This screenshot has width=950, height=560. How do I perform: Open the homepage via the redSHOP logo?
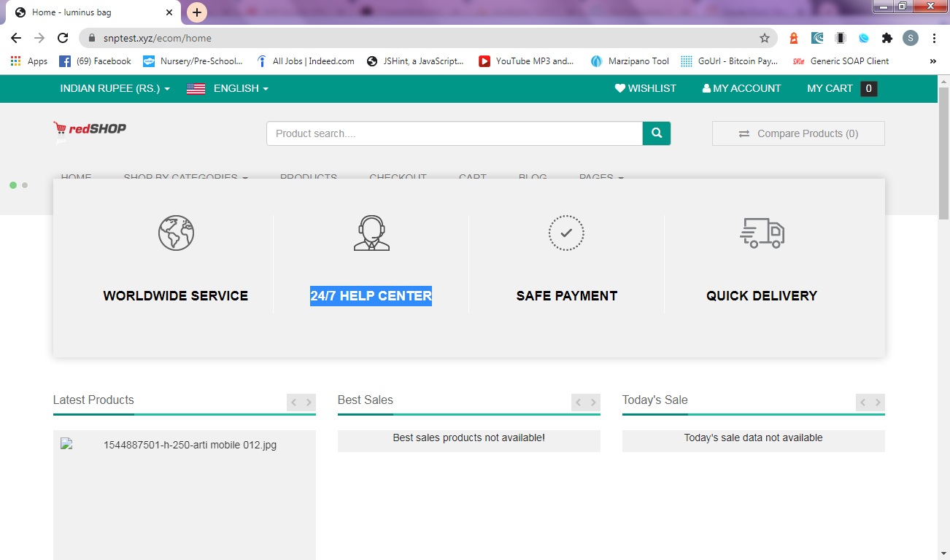[x=89, y=130]
